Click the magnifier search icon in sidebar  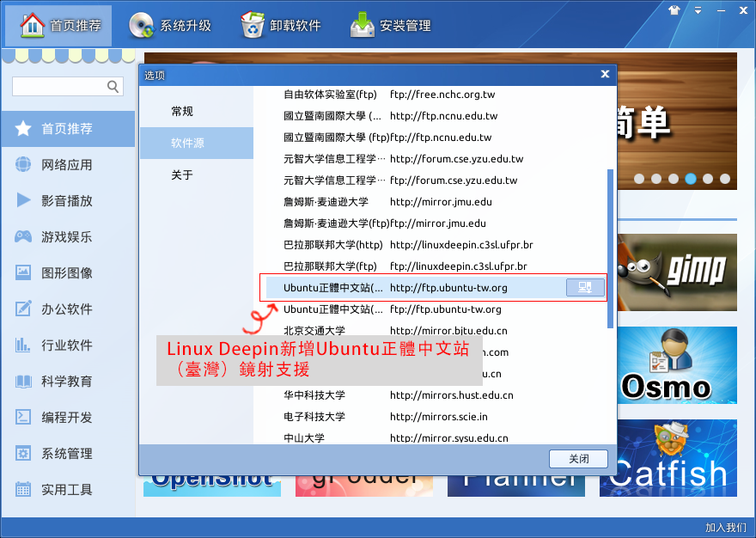pos(113,86)
